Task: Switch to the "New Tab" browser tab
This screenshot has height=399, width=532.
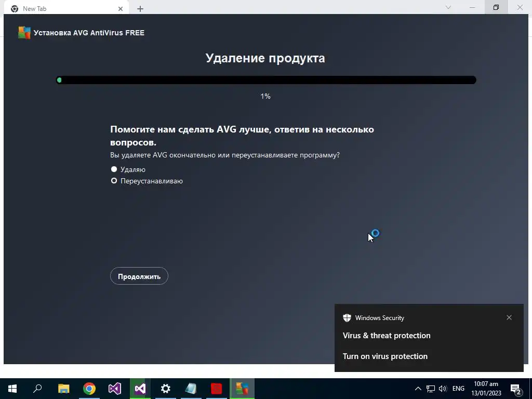Action: [x=66, y=8]
